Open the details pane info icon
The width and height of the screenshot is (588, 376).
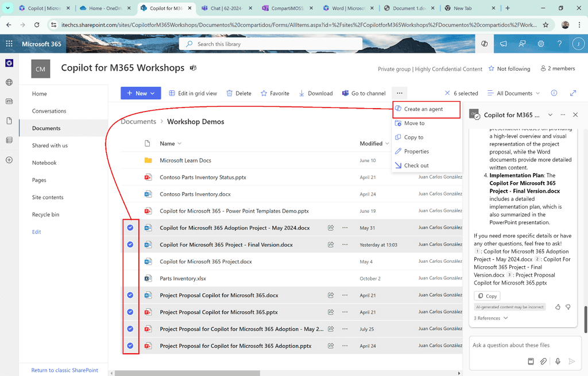click(x=554, y=93)
